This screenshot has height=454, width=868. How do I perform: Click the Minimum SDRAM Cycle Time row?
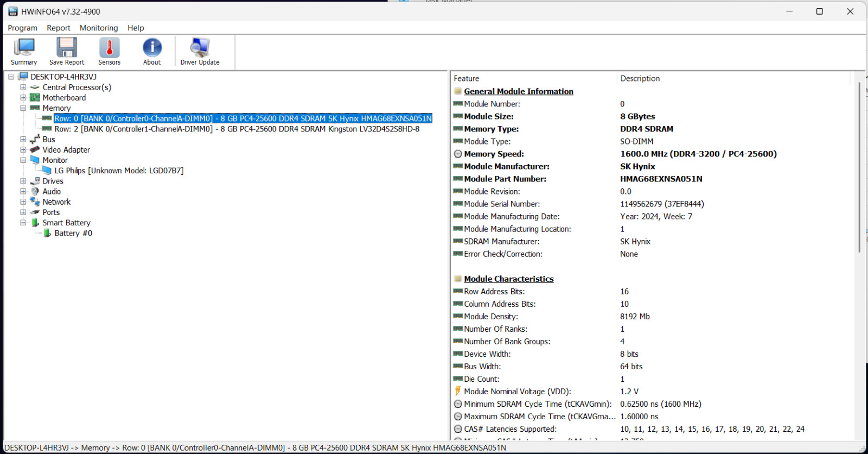tap(651, 403)
